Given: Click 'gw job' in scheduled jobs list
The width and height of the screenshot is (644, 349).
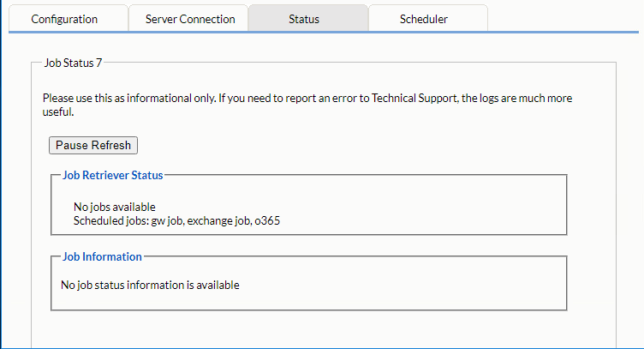Looking at the screenshot, I should (167, 220).
